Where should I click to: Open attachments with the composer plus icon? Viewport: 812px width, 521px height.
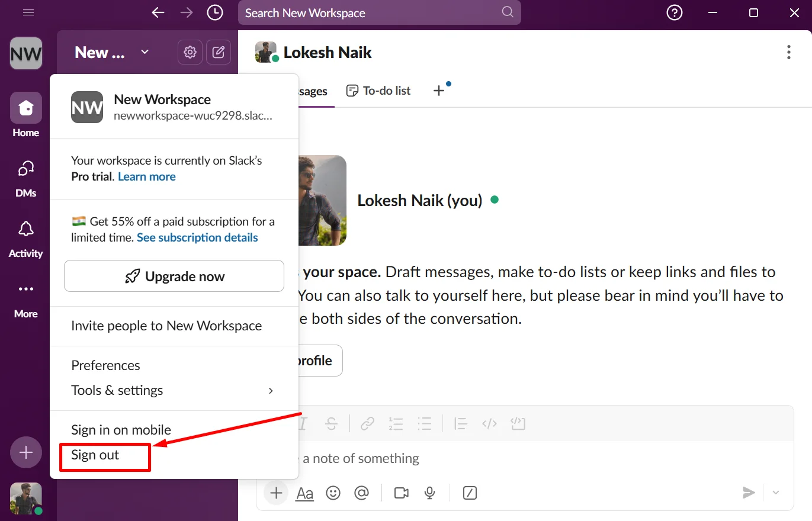click(275, 493)
